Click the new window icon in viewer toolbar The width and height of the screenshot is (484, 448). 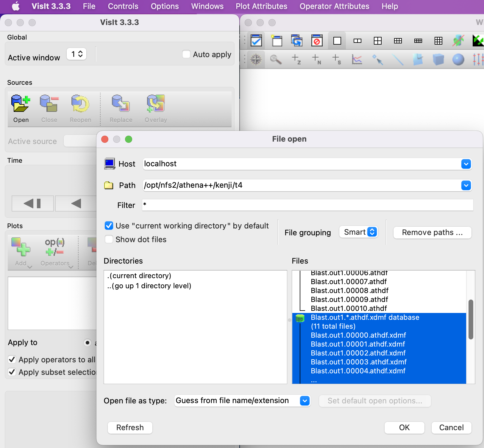pos(277,40)
